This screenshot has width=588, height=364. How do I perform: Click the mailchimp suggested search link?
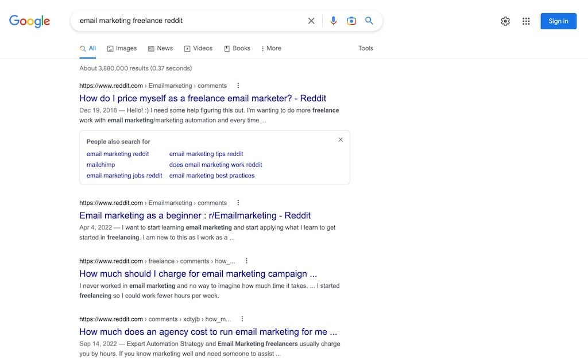(x=100, y=164)
